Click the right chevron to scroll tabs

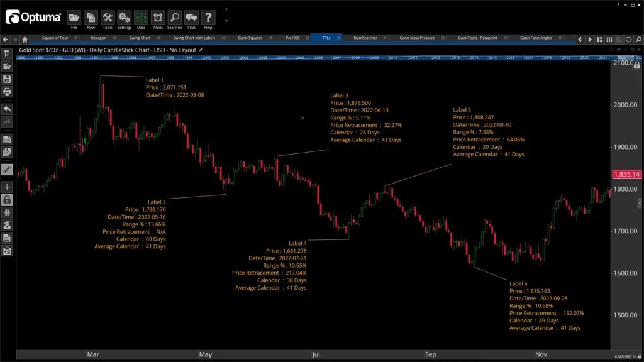point(589,39)
